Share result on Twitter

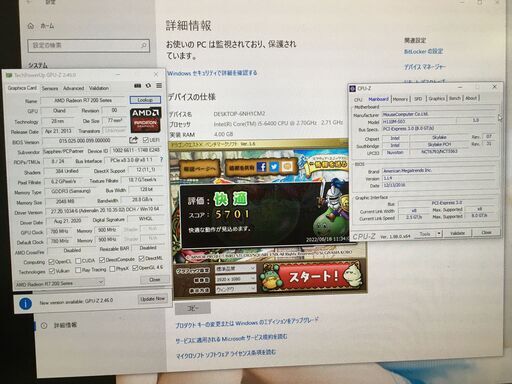pos(274,167)
